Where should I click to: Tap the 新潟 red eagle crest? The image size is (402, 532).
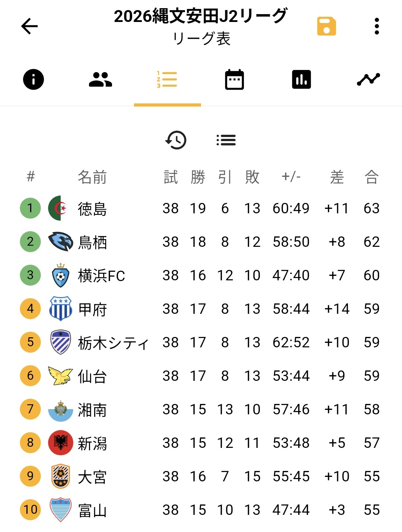pos(60,443)
